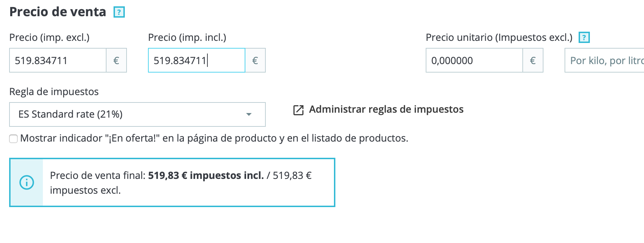Click inside the Precio (imp. incl.) field
This screenshot has width=644, height=243.
(x=197, y=61)
